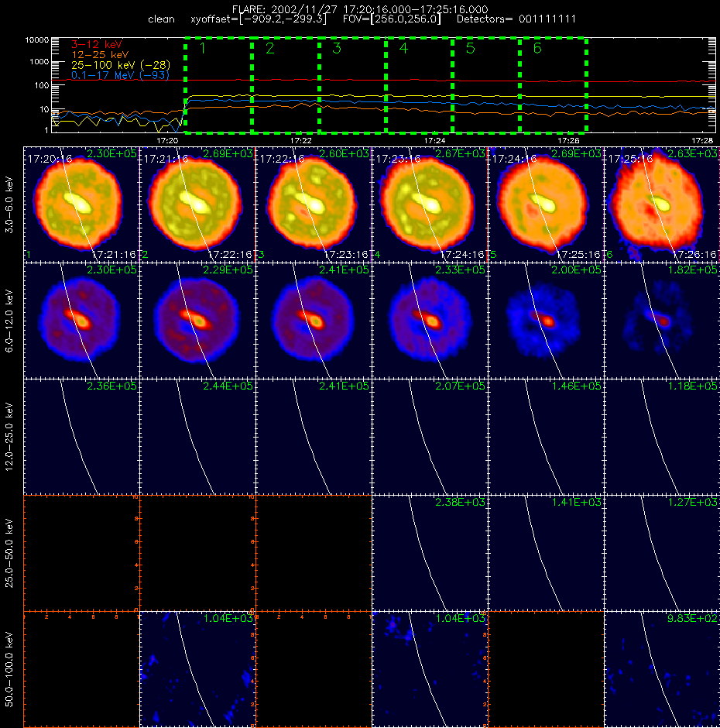Open the 3.0-6.0 keV image with peak 2.67E+03
This screenshot has width=720, height=728.
point(430,204)
